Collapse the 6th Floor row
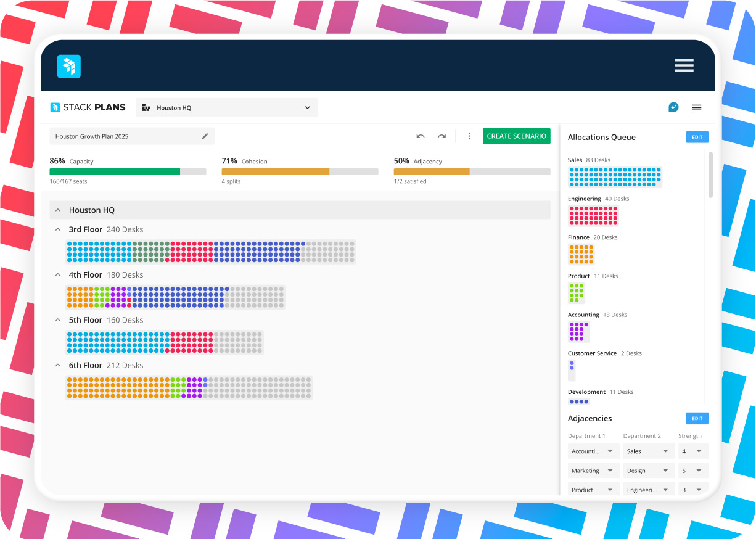The image size is (756, 539). [58, 366]
